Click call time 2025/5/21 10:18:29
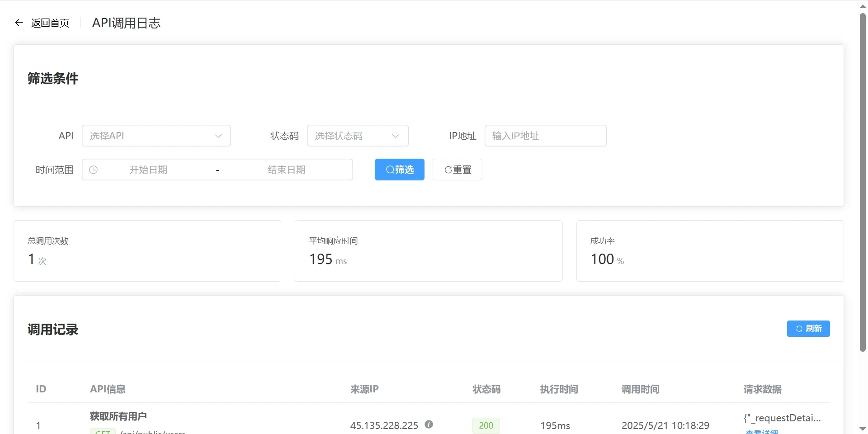Image resolution: width=868 pixels, height=434 pixels. [665, 425]
